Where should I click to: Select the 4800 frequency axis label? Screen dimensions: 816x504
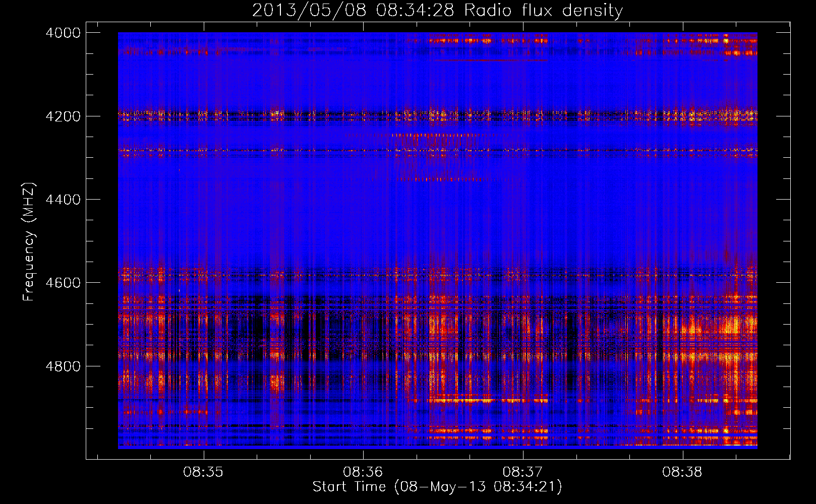[x=63, y=366]
